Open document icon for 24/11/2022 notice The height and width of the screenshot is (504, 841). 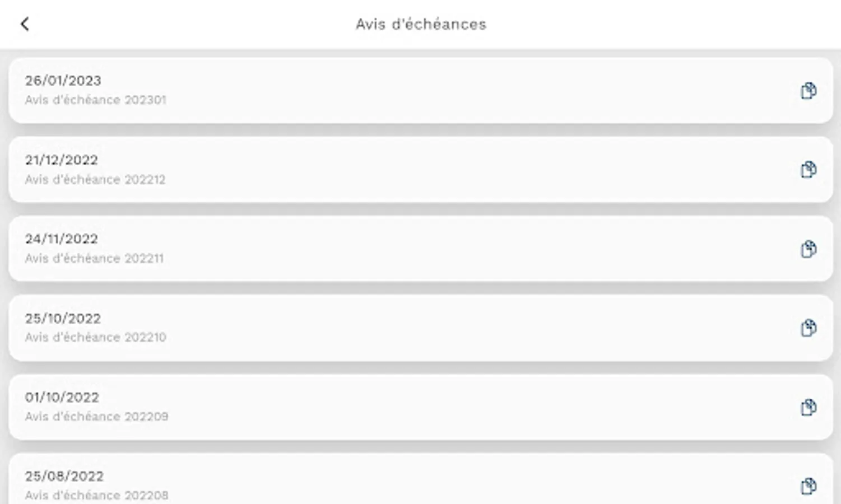(808, 249)
